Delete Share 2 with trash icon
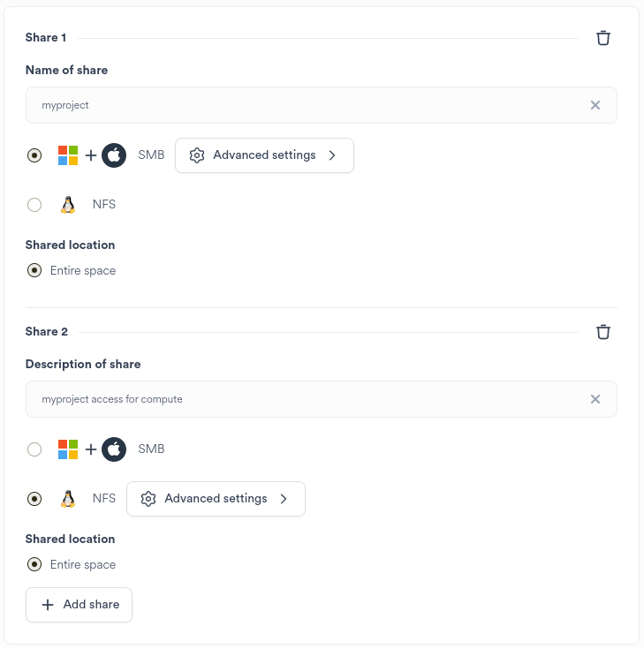 point(603,332)
